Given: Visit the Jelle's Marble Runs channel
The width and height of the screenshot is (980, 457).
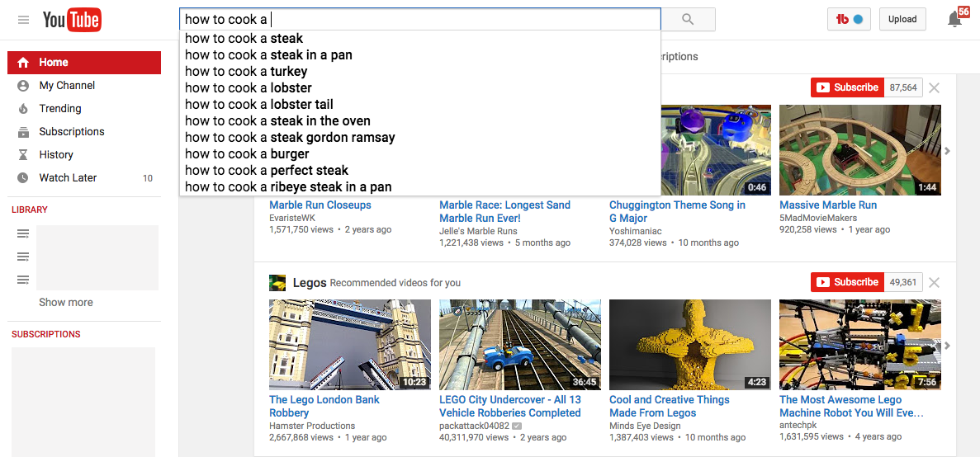Looking at the screenshot, I should 478,231.
